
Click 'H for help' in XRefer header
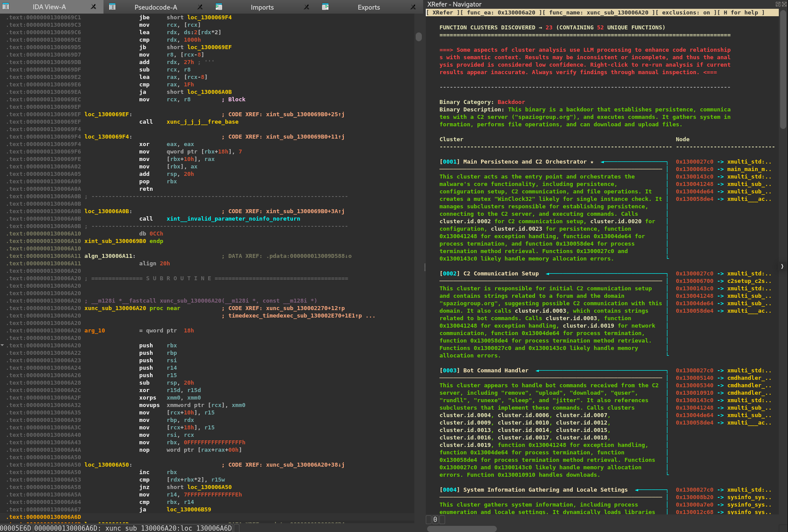(741, 13)
